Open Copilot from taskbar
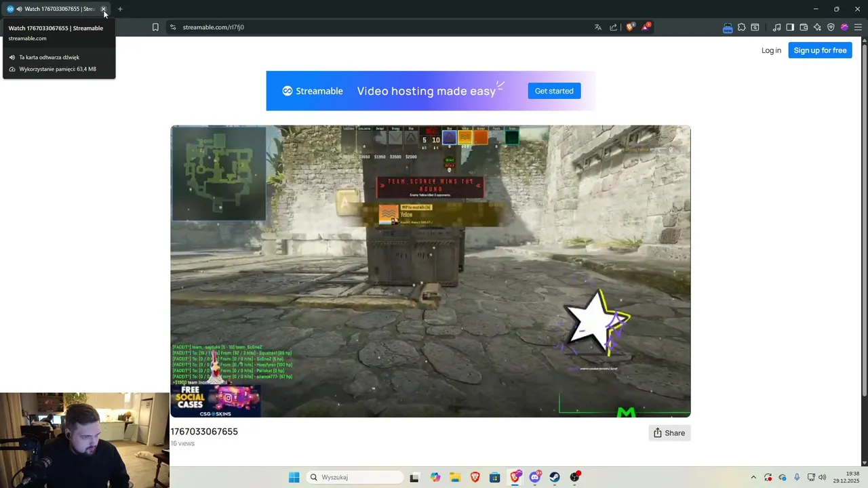The image size is (868, 488). click(x=435, y=477)
